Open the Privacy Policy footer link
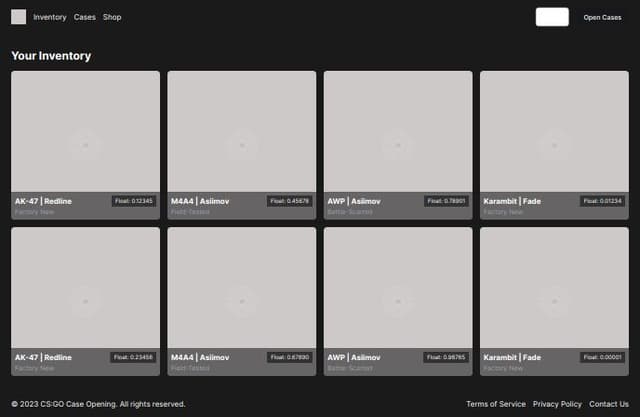The width and height of the screenshot is (640, 417). pyautogui.click(x=557, y=404)
